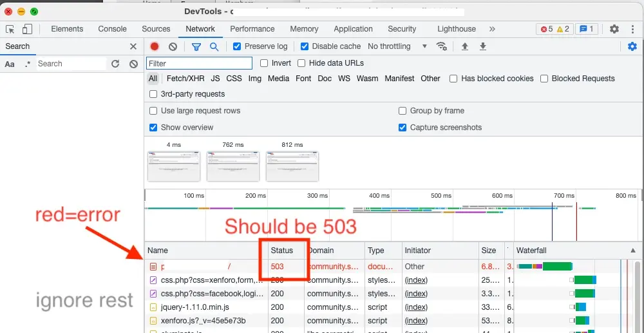Screen dimensions: 644x333
Task: Clear the search results
Action: click(x=133, y=64)
